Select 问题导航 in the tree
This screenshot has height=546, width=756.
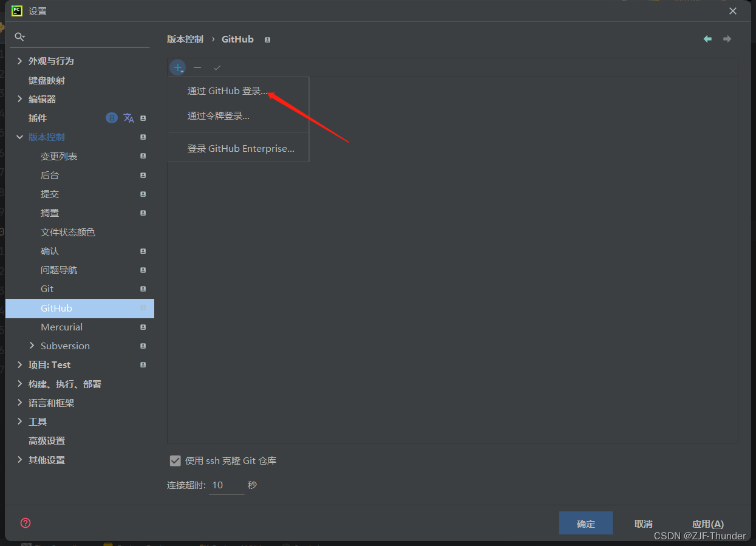(59, 270)
